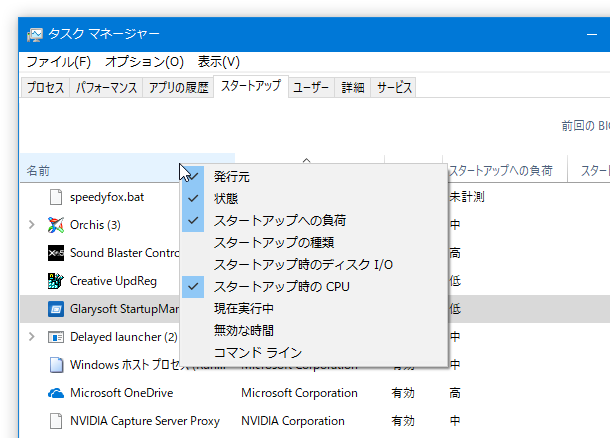The image size is (610, 438).
Task: Switch to the アプリの履歴 tab
Action: [x=179, y=87]
